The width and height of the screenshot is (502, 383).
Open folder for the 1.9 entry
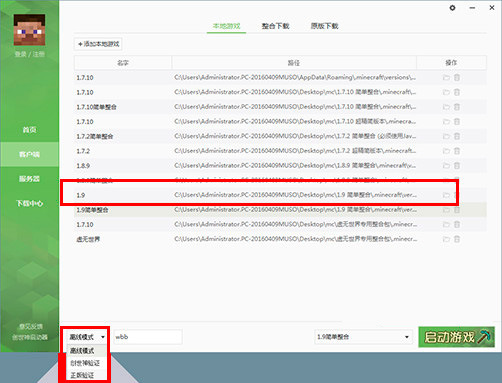tap(446, 195)
